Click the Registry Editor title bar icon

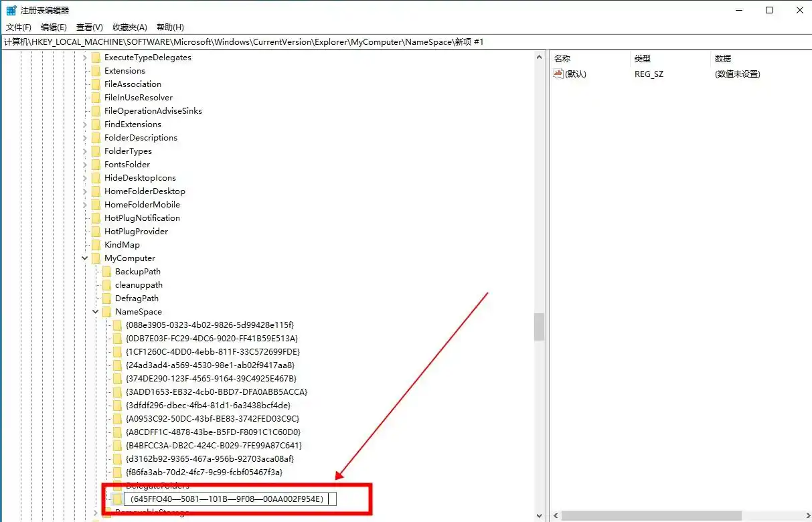11,9
